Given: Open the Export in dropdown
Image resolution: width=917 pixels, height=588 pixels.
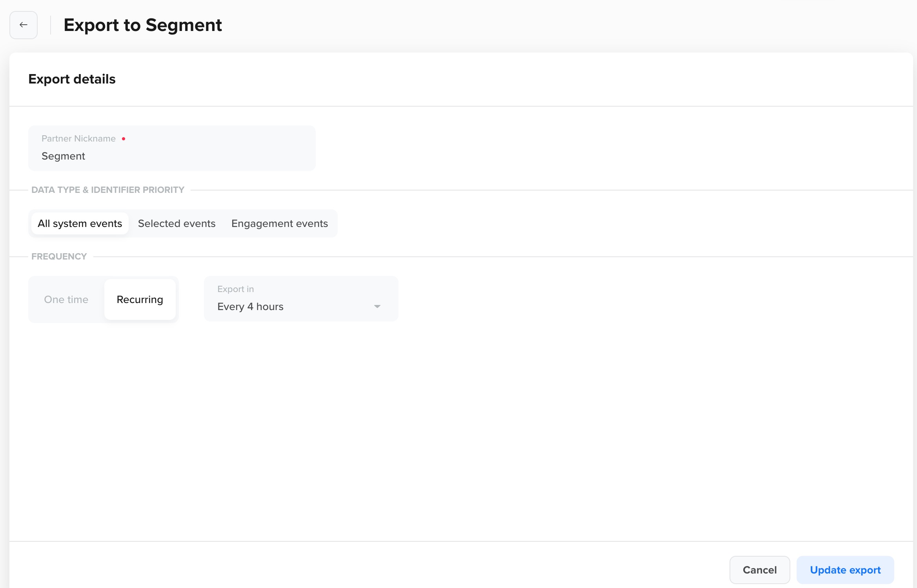Looking at the screenshot, I should pyautogui.click(x=301, y=299).
